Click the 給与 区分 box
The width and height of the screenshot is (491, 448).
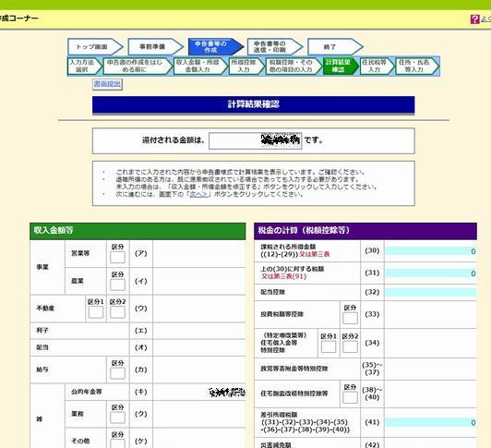117,373
